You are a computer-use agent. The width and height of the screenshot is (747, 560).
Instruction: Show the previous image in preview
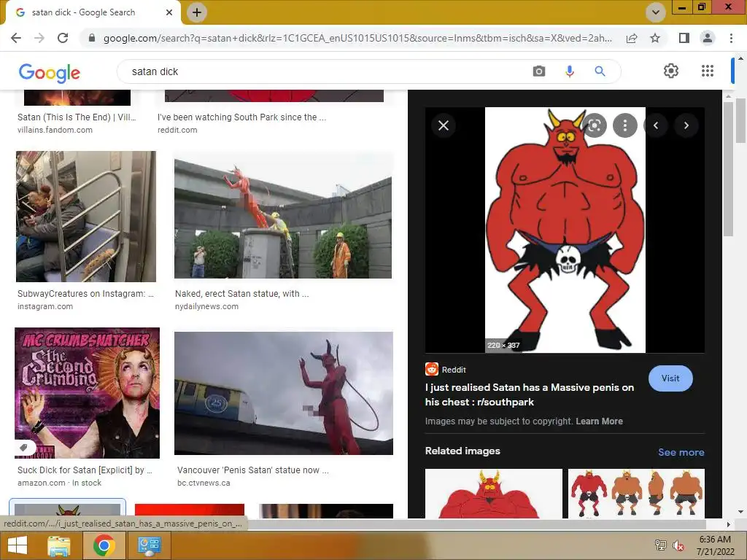(656, 125)
